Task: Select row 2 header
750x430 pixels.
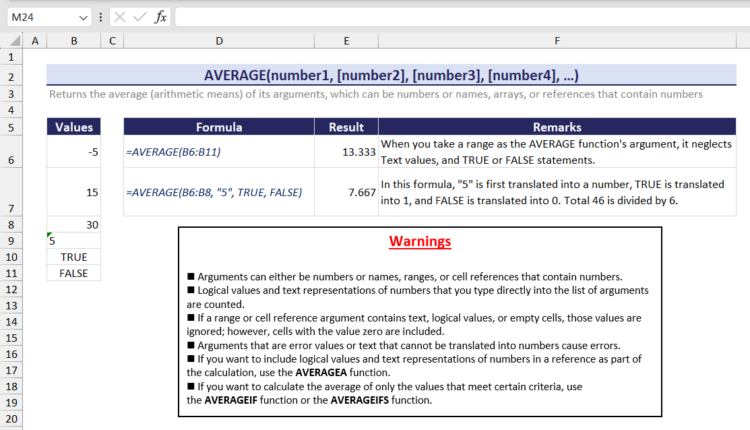Action: [x=11, y=76]
